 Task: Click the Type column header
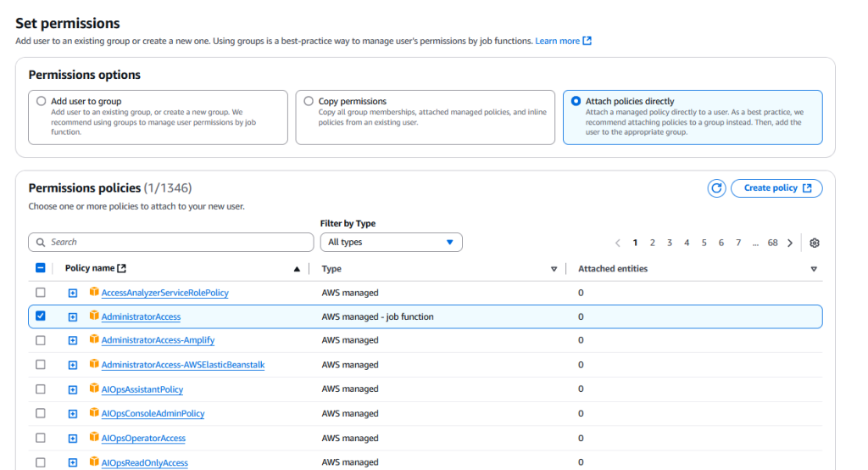pos(331,269)
